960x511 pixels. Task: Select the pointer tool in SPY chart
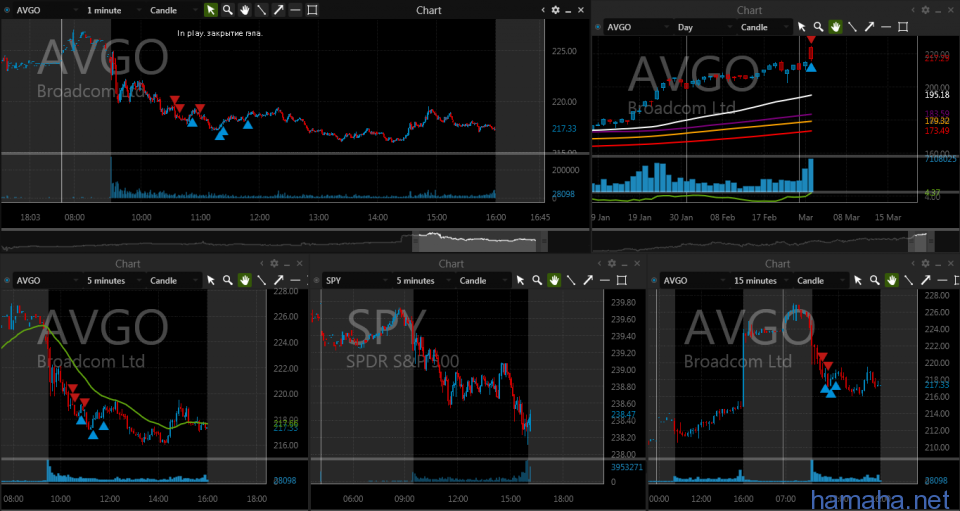click(520, 280)
